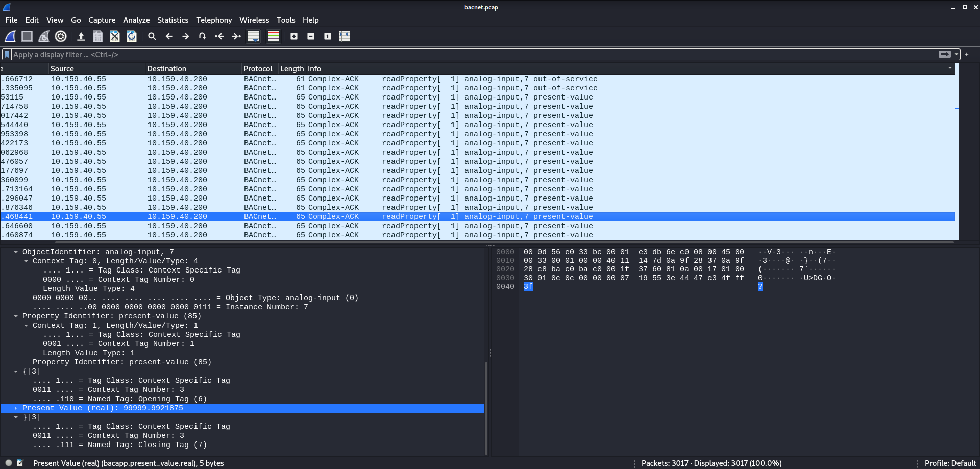Image resolution: width=980 pixels, height=469 pixels.
Task: Click highlighted hex byte 3f
Action: click(x=528, y=286)
